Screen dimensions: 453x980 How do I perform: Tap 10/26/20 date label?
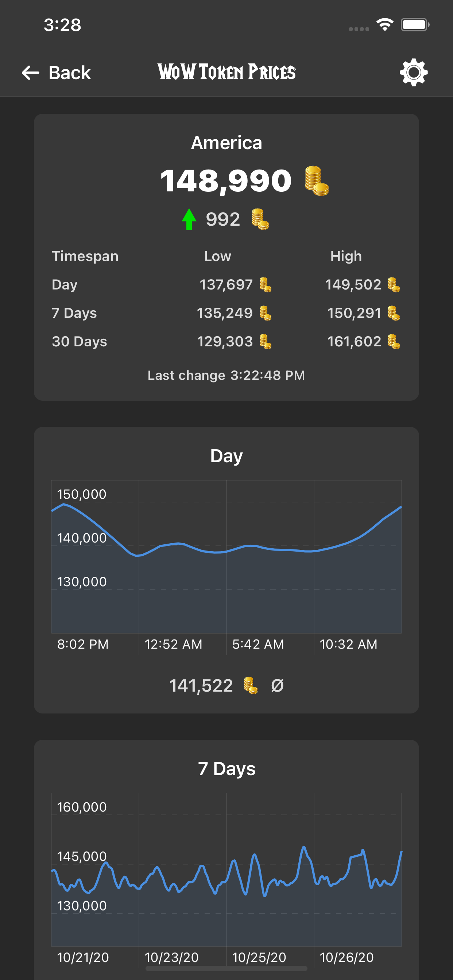point(347,957)
